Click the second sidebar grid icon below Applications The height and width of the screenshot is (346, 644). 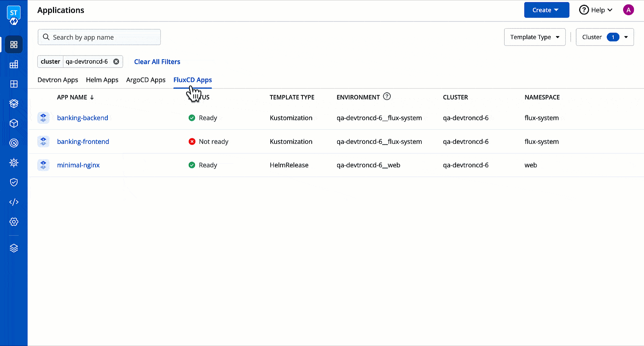[x=14, y=65]
